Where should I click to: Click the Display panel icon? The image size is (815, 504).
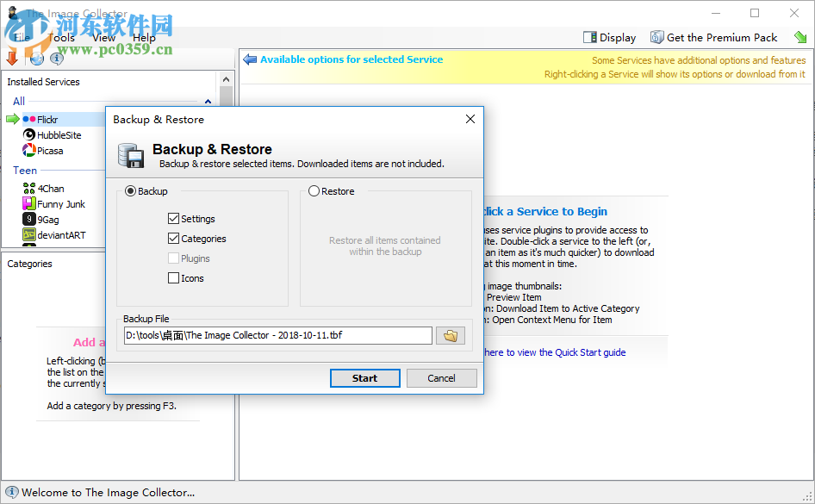click(x=590, y=37)
